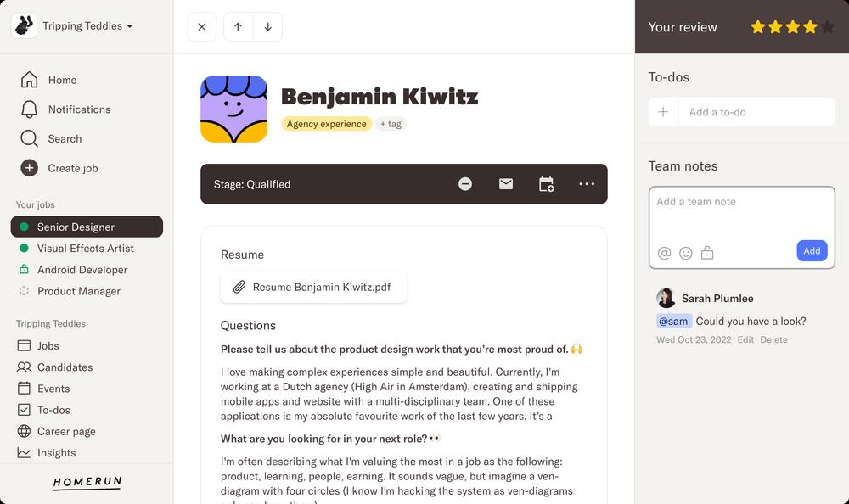The image size is (849, 504).
Task: Rate candidate five stars
Action: click(x=828, y=27)
